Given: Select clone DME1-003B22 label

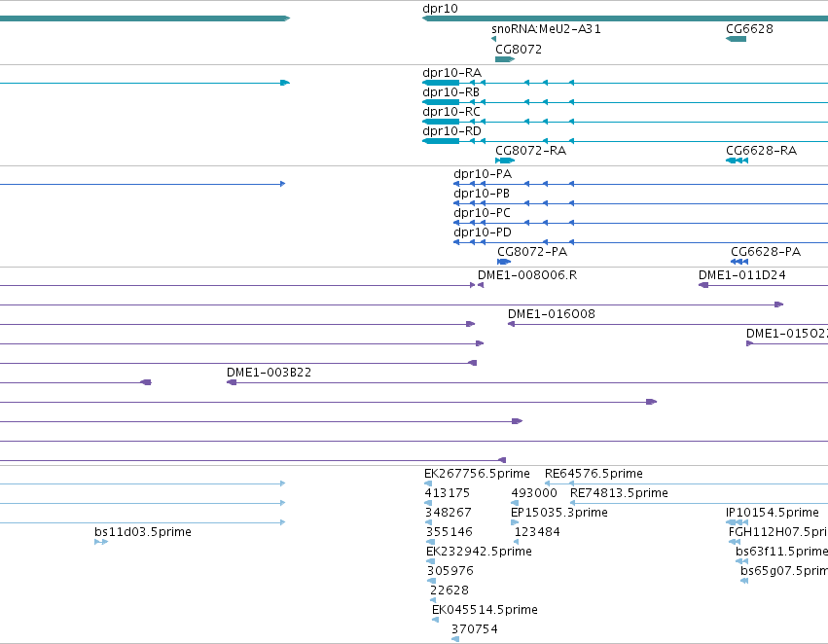Looking at the screenshot, I should coord(269,373).
